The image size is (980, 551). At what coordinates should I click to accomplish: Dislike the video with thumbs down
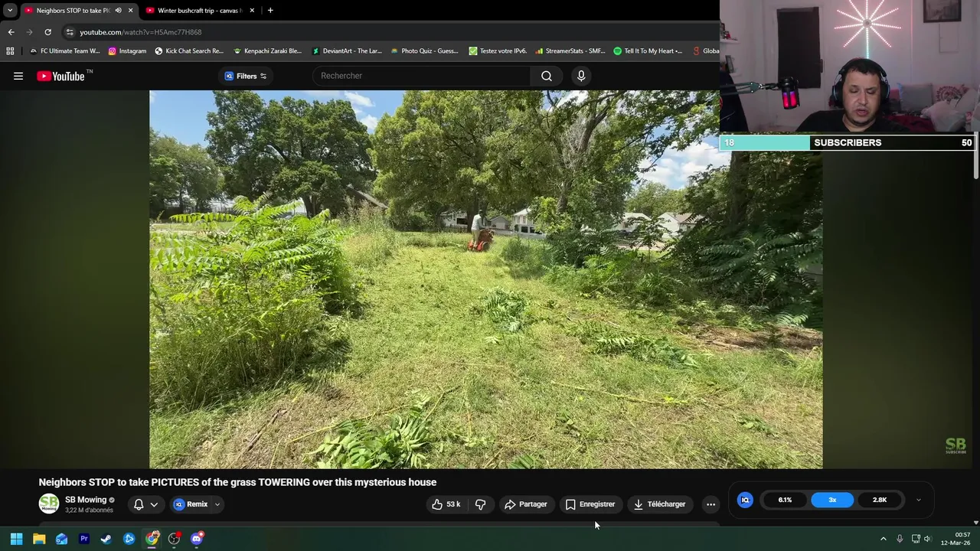[481, 504]
